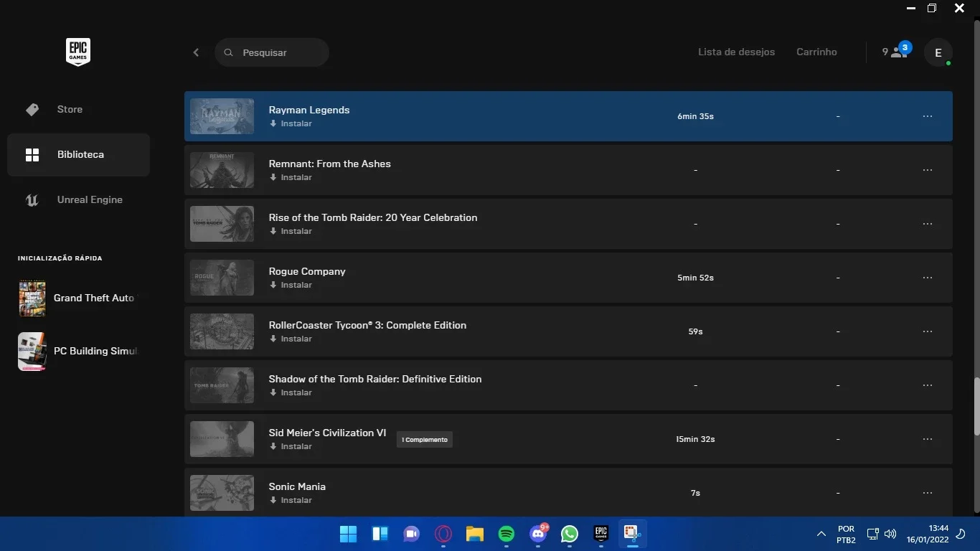
Task: Open the Teams chat taskbar icon
Action: tap(412, 534)
